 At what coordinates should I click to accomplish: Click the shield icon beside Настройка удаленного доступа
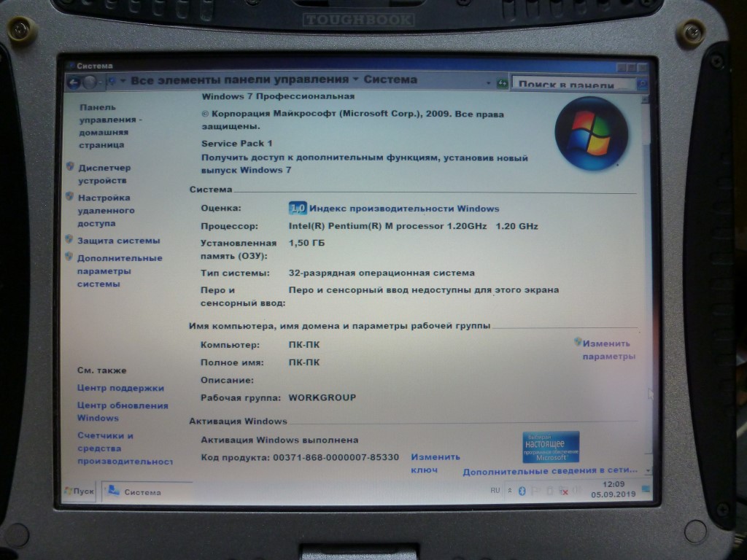click(x=69, y=196)
